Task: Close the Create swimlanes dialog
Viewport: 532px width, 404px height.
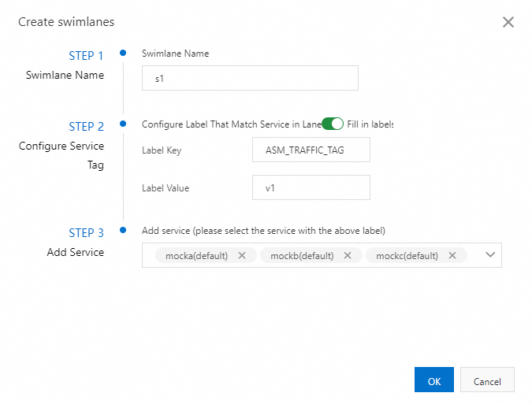Action: pos(508,22)
